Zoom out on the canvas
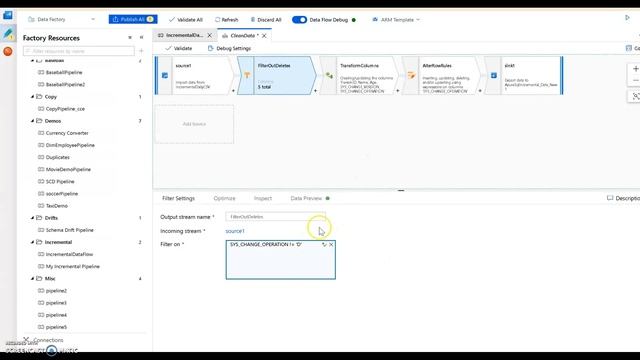This screenshot has width=640, height=360. click(635, 80)
